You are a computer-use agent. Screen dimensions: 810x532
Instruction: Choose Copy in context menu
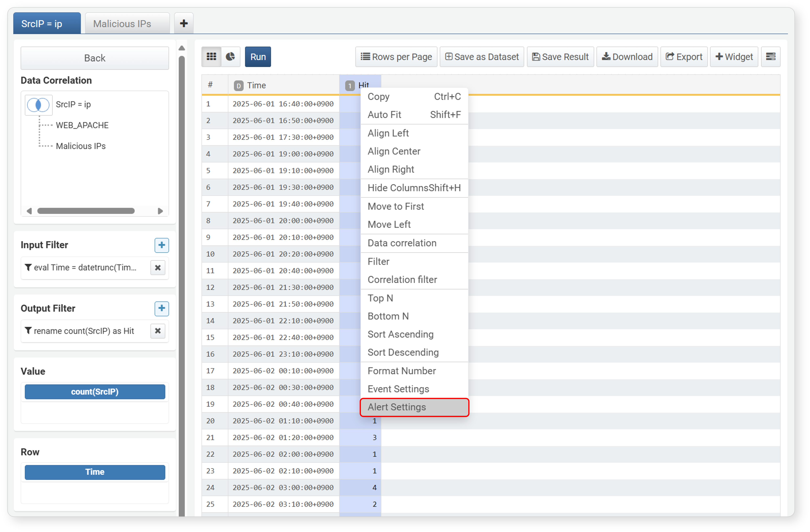click(x=414, y=97)
